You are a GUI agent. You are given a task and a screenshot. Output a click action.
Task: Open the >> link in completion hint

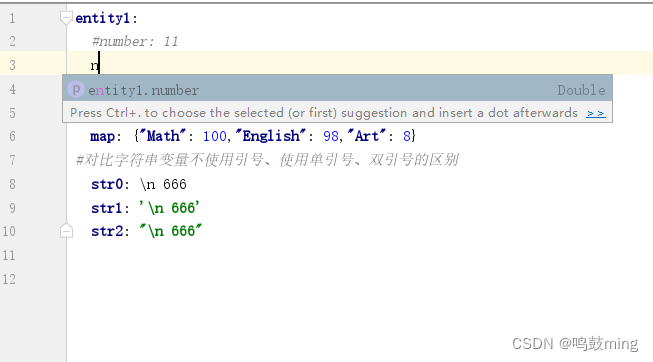point(596,113)
